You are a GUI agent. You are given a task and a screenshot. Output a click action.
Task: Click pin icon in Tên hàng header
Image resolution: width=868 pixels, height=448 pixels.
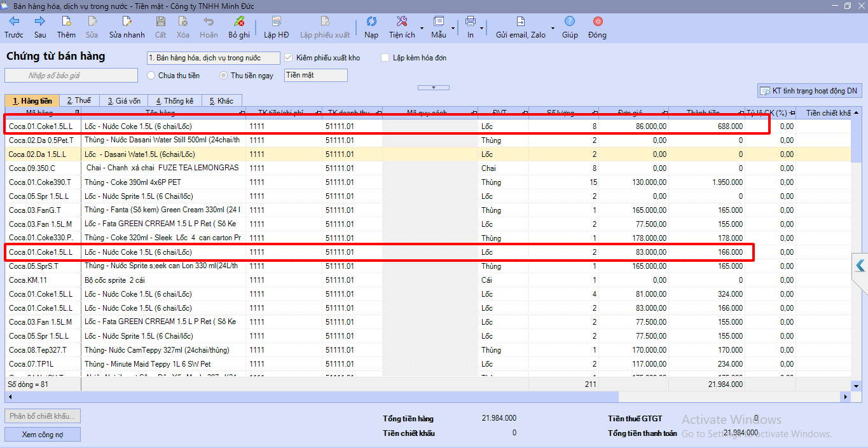[x=242, y=112]
